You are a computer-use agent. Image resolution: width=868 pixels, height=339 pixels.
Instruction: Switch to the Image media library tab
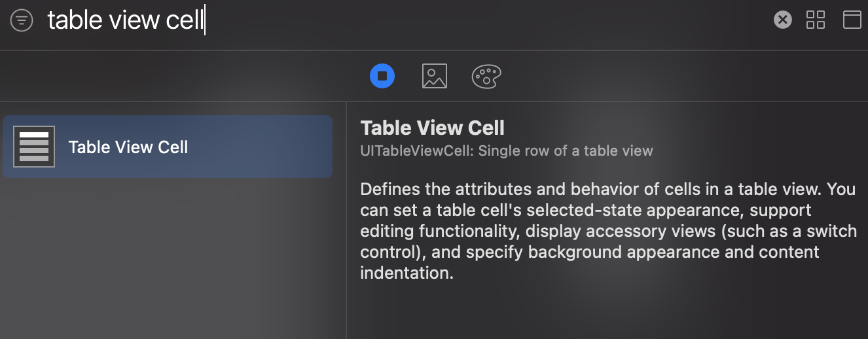pyautogui.click(x=434, y=76)
